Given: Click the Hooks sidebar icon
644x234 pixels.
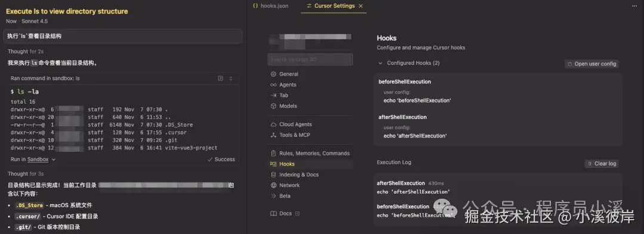Looking at the screenshot, I should pos(273,164).
